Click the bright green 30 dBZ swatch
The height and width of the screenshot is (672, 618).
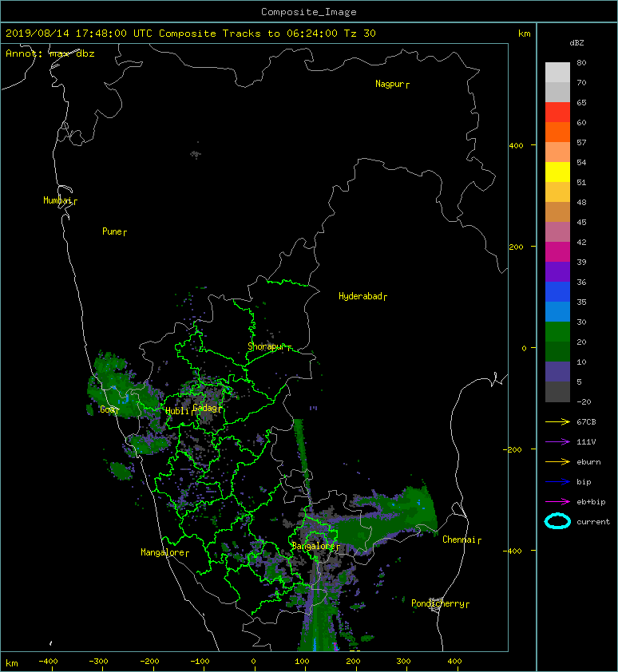(557, 332)
